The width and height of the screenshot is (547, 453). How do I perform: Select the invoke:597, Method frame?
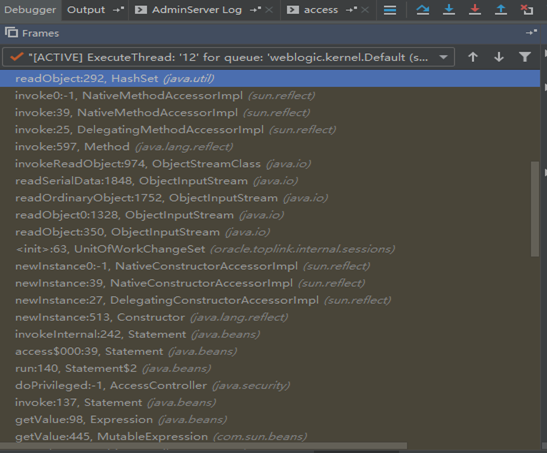(270, 146)
